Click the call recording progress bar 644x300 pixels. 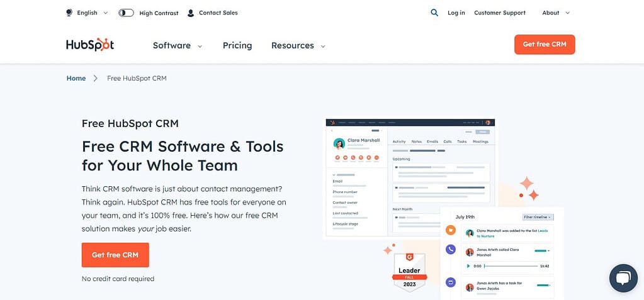coord(511,266)
